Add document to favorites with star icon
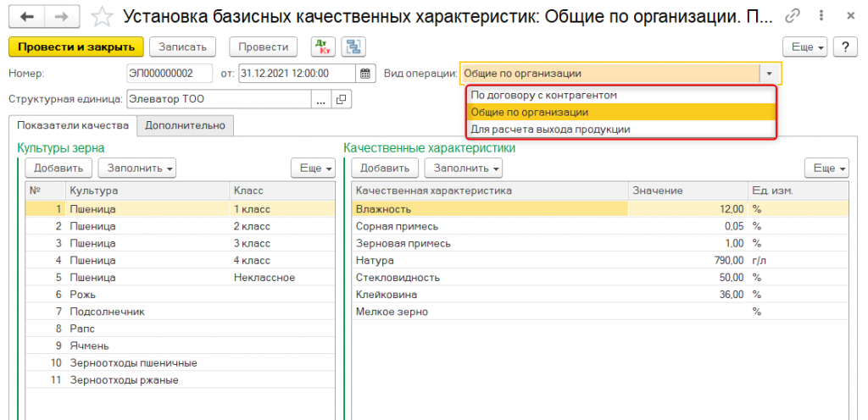The width and height of the screenshot is (868, 420). coord(102,16)
